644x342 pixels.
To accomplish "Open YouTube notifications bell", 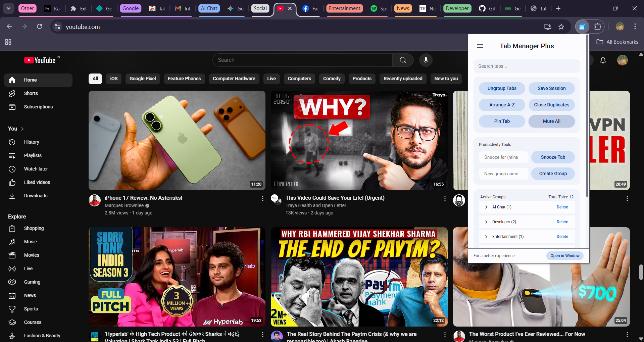I will click(x=603, y=60).
